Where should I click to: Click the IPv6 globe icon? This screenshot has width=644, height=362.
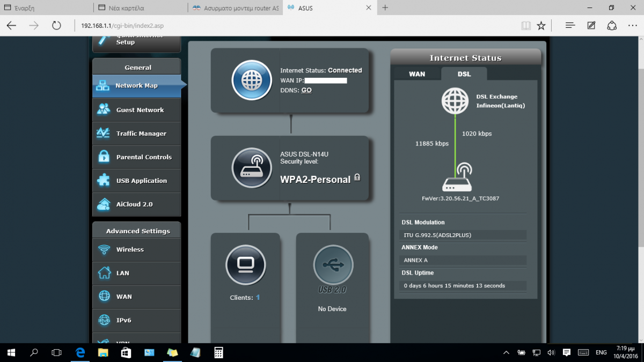tap(104, 320)
